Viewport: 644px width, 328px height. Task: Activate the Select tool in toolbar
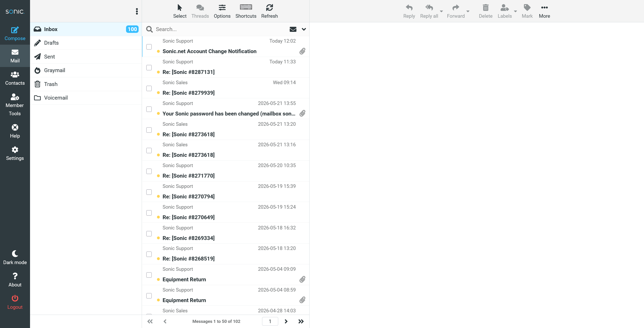[180, 11]
